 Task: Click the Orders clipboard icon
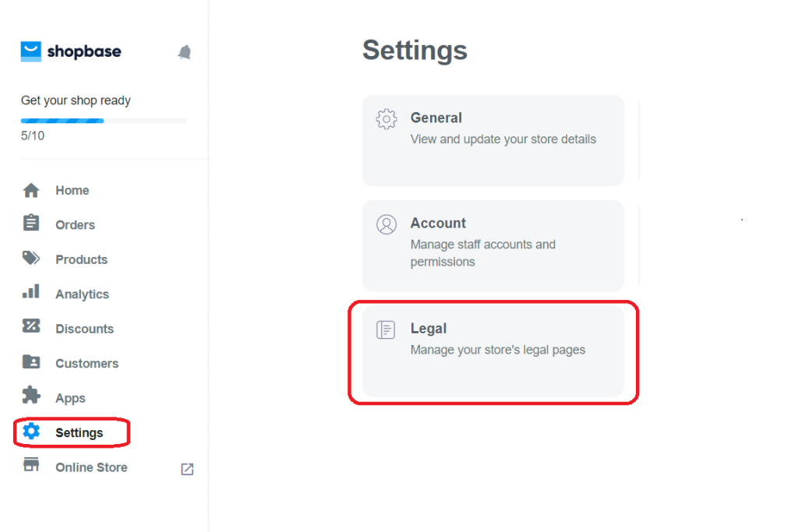point(31,223)
